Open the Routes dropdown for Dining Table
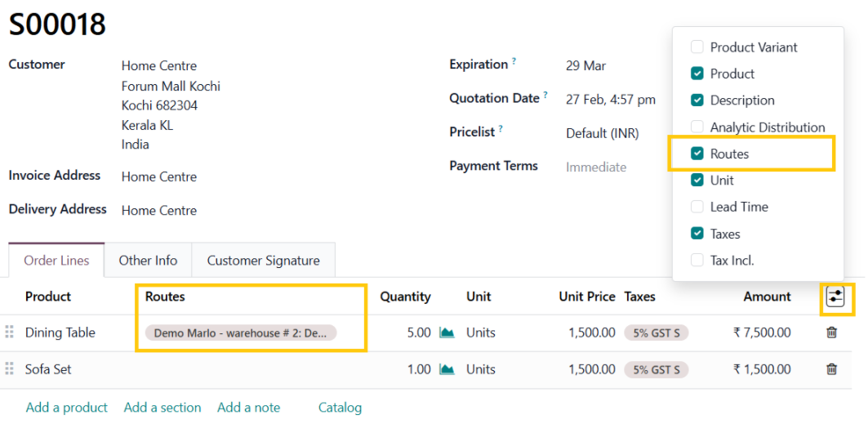This screenshot has height=433, width=868. click(241, 333)
